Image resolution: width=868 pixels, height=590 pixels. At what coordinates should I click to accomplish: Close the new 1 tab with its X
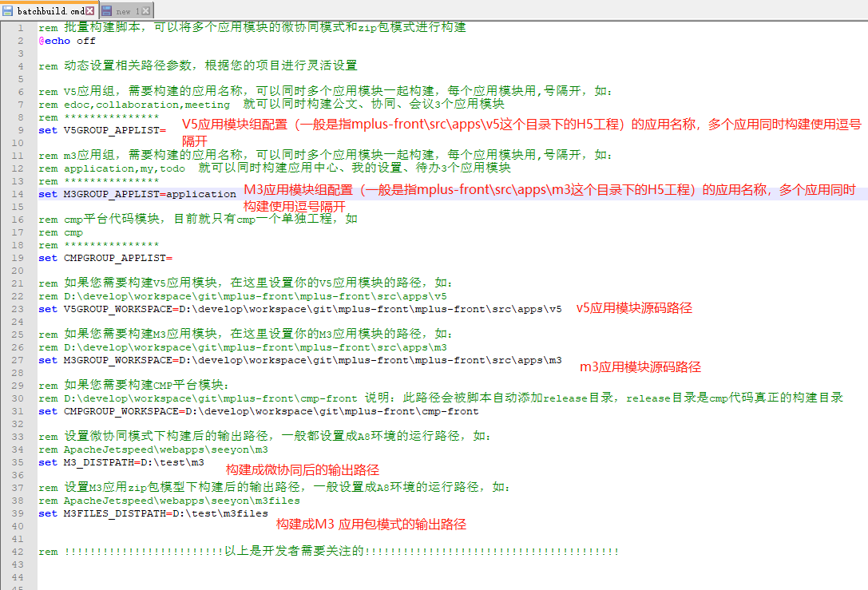(145, 10)
